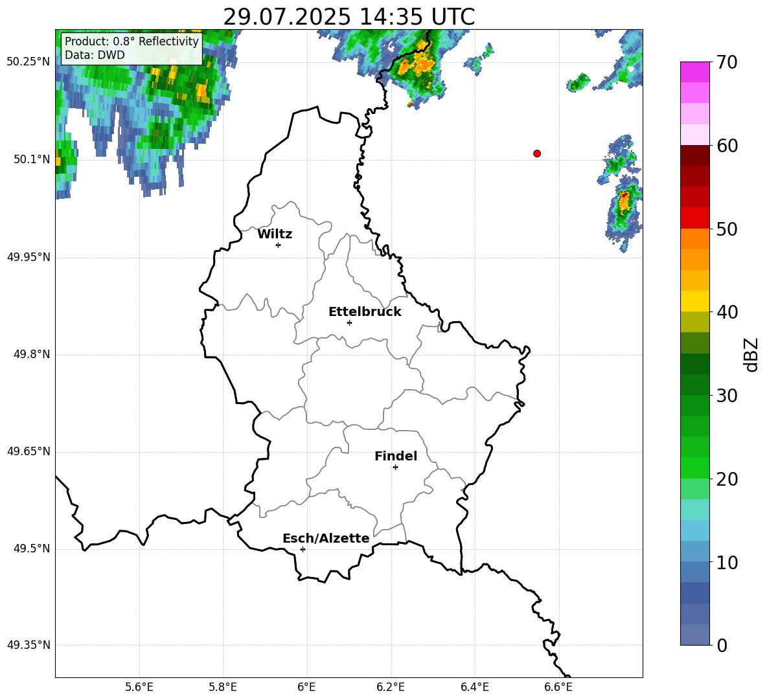The image size is (767, 700).
Task: Click the 5.6°E longitude label
Action: (x=139, y=687)
